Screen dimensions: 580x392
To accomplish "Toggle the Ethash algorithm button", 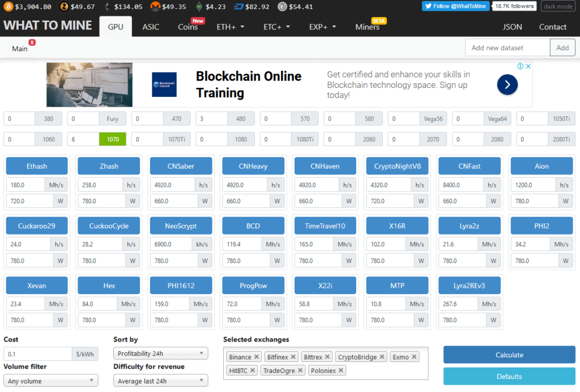I will tap(37, 166).
